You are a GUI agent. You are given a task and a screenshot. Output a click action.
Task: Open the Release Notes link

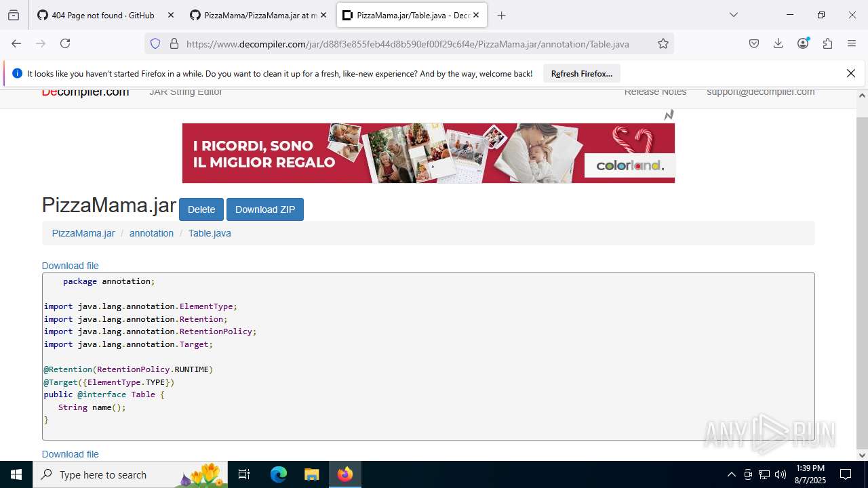(655, 93)
